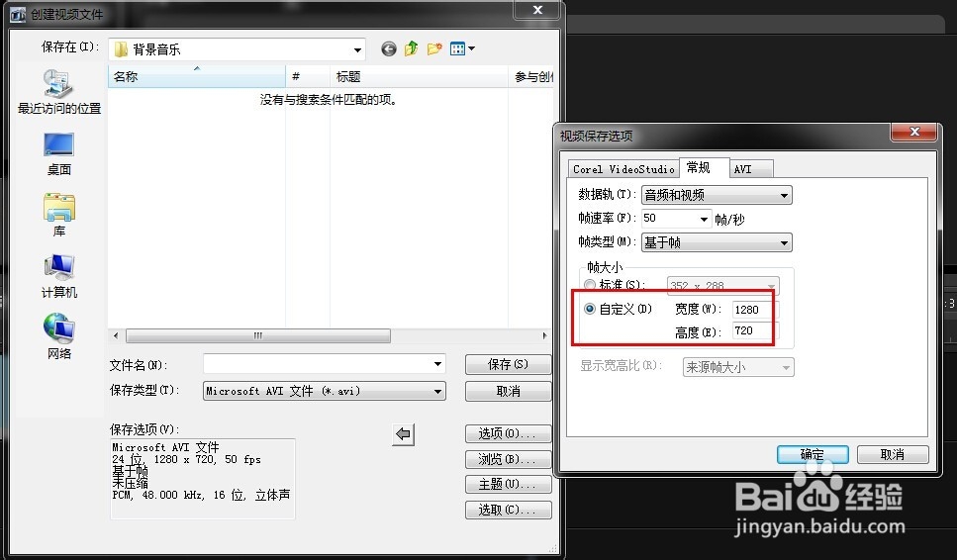
Task: Cancel (取消) the video save options dialog
Action: (893, 454)
